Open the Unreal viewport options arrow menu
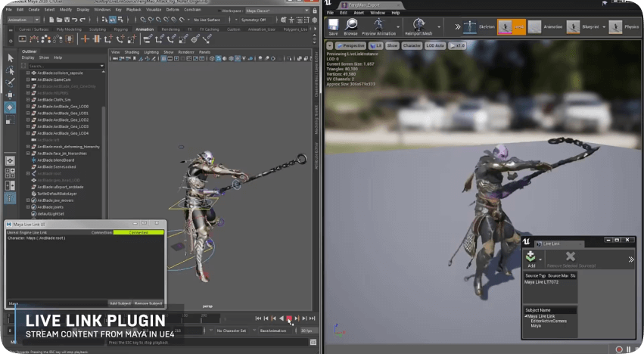644x354 pixels. (x=329, y=45)
